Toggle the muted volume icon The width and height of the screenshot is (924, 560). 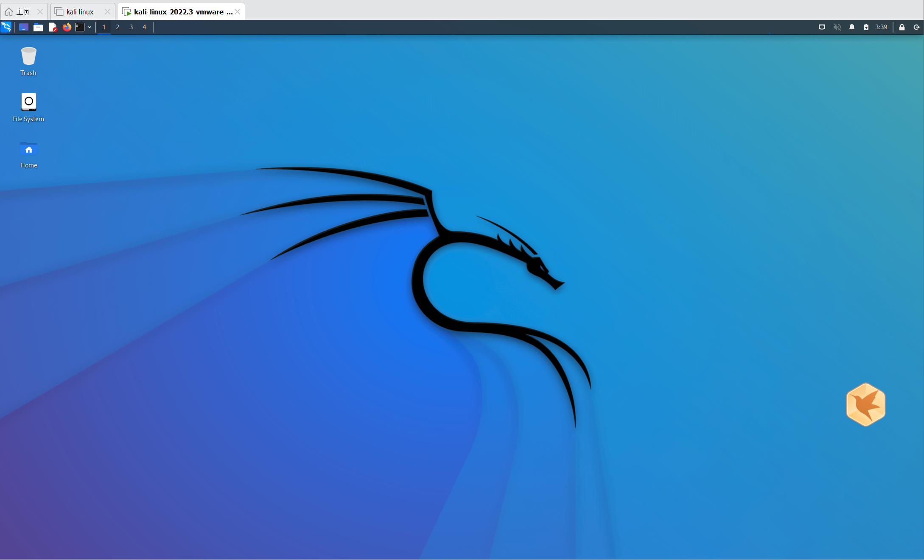point(837,27)
